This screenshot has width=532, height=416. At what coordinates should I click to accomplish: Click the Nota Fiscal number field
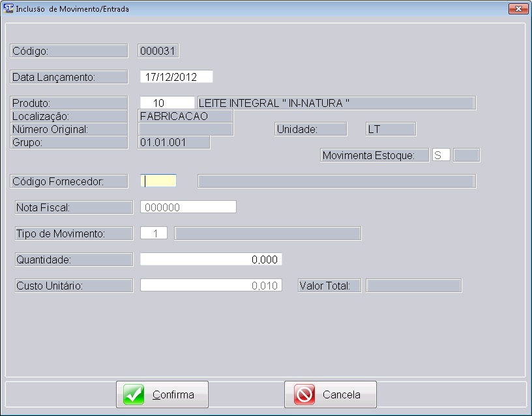[188, 207]
